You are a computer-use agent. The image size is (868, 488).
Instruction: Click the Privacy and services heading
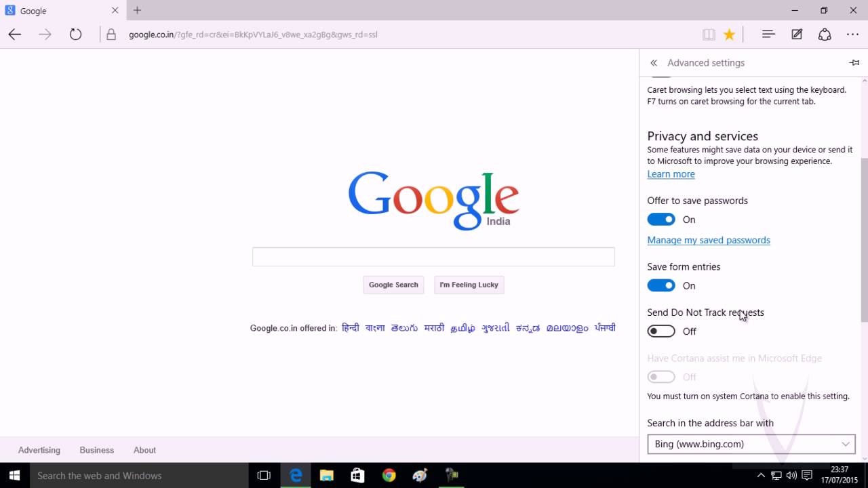(x=703, y=136)
